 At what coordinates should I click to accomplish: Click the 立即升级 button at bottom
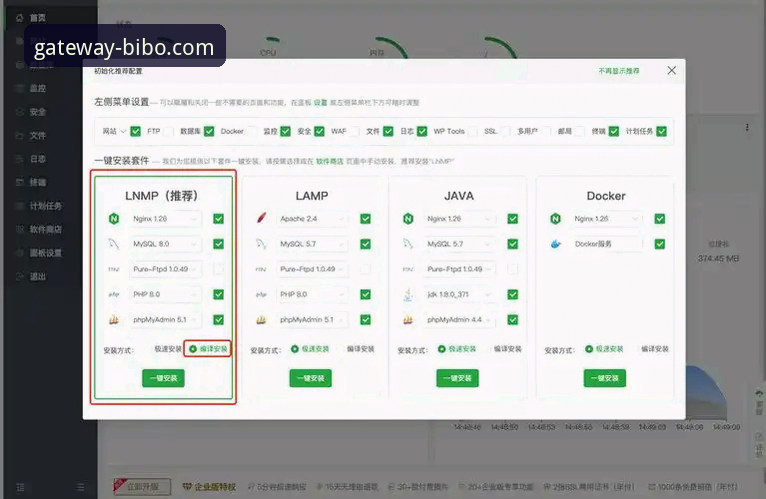(142, 487)
